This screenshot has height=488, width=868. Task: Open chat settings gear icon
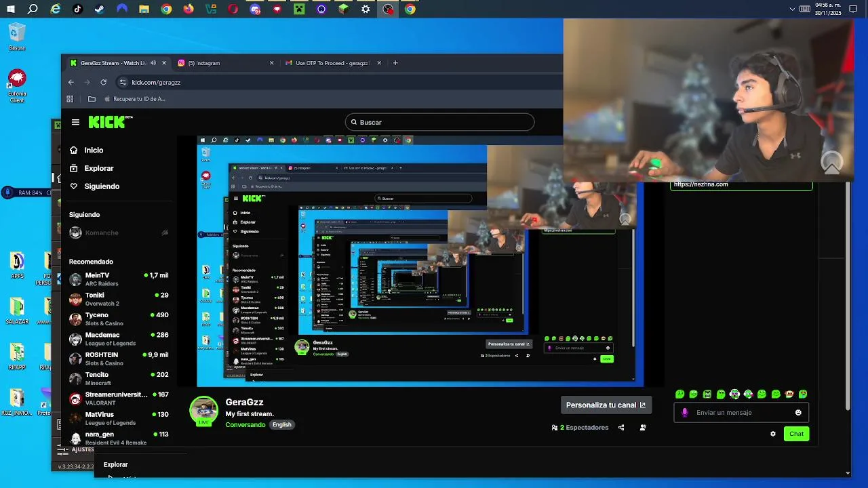click(x=773, y=434)
